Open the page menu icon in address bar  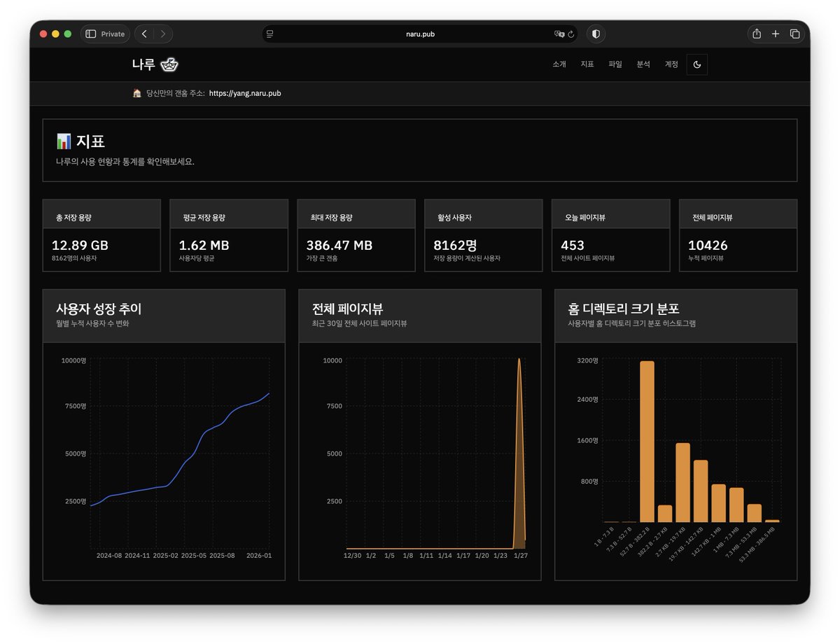(270, 34)
